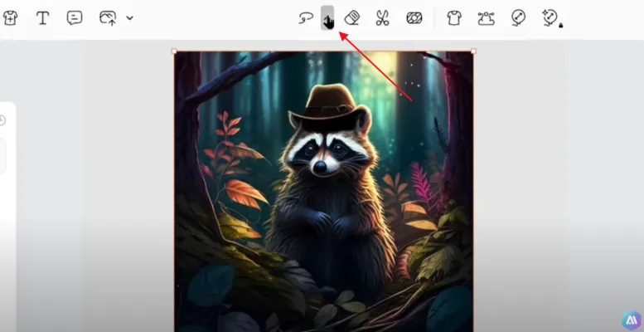This screenshot has height=332, width=644.
Task: Click the dashed-outline shirt icon
Action: [x=486, y=17]
